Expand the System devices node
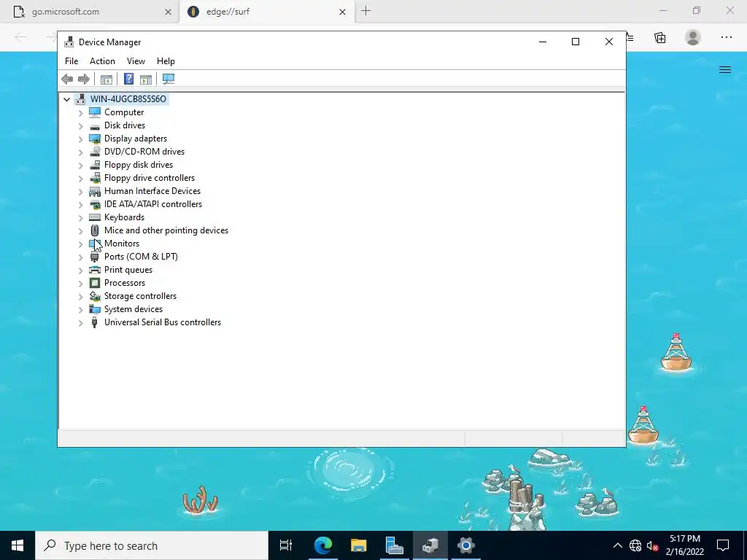The image size is (747, 560). point(80,309)
